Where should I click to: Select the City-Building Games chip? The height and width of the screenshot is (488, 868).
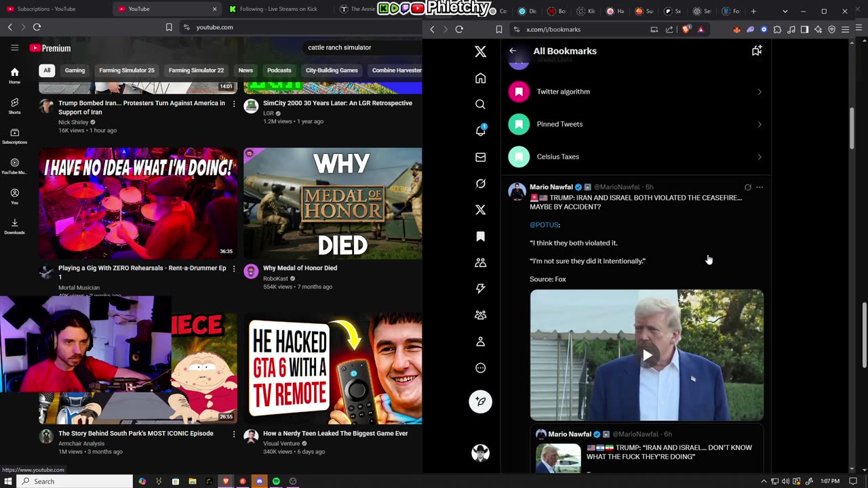point(332,70)
